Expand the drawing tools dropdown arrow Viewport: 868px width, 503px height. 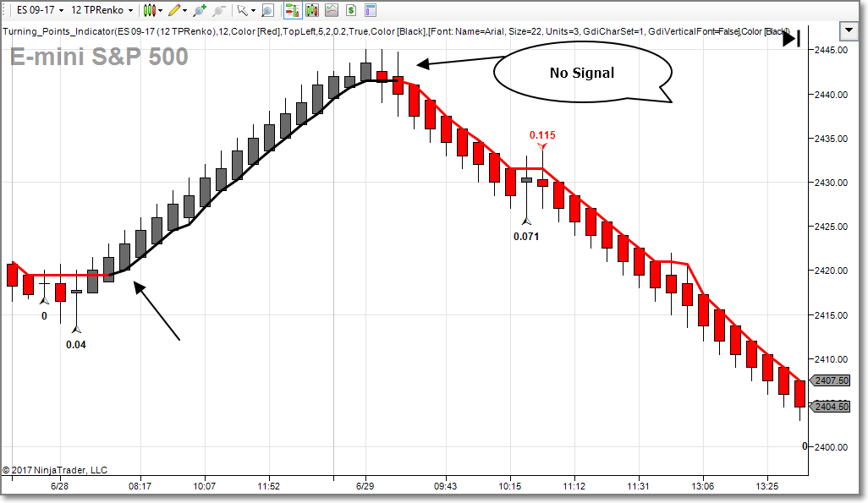(186, 10)
